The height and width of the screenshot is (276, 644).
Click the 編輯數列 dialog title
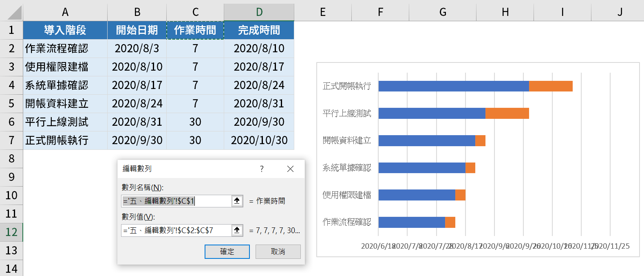[137, 169]
